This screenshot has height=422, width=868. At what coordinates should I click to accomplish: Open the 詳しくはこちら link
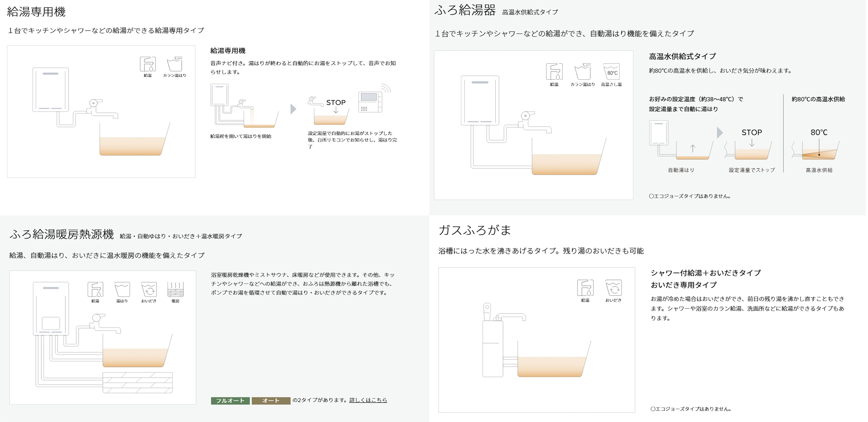(368, 400)
